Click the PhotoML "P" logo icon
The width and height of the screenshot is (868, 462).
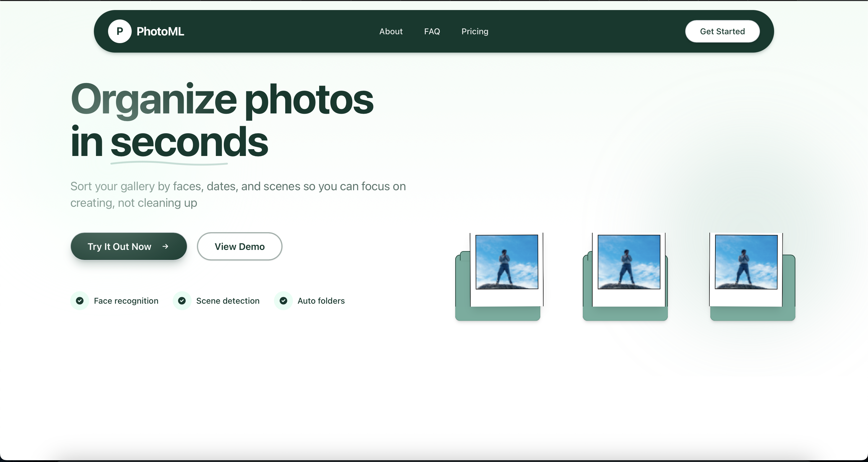[x=119, y=31]
